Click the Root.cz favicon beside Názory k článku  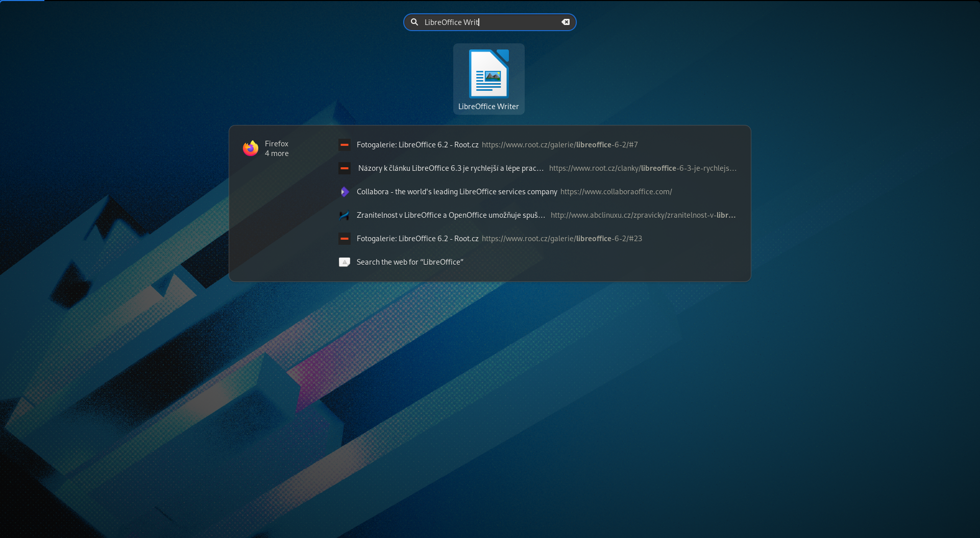(x=345, y=168)
